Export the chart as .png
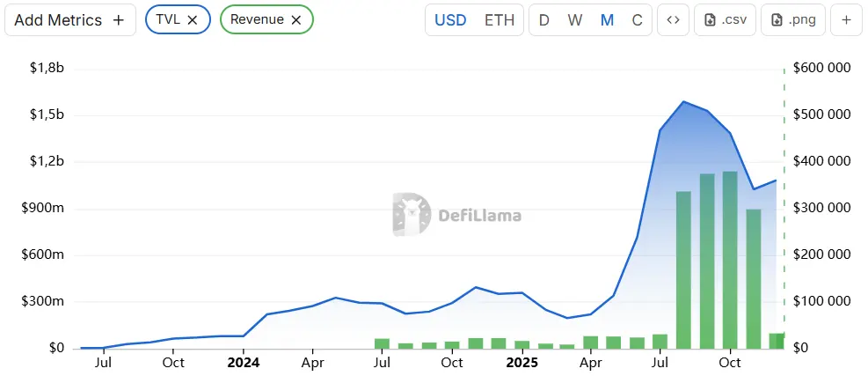The width and height of the screenshot is (868, 376). click(793, 20)
